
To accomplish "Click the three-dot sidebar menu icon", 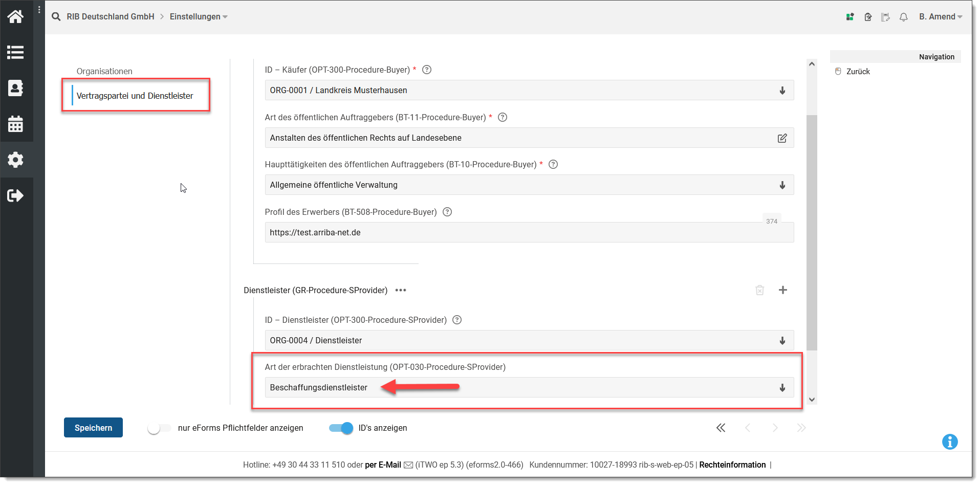I will click(x=39, y=10).
